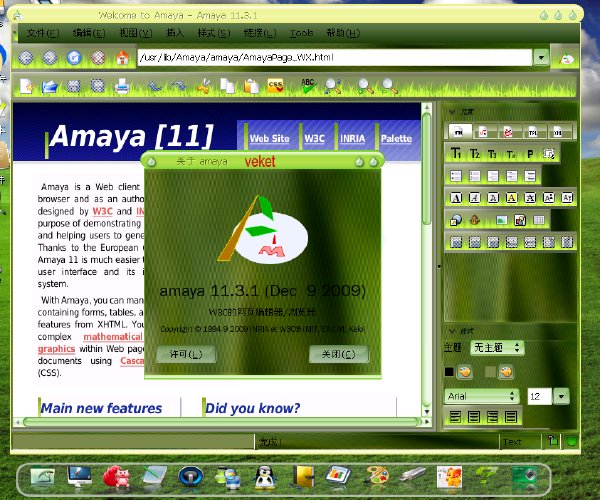Viewport: 600px width, 500px height.
Task: Paste using the clipboard icon
Action: click(x=251, y=86)
